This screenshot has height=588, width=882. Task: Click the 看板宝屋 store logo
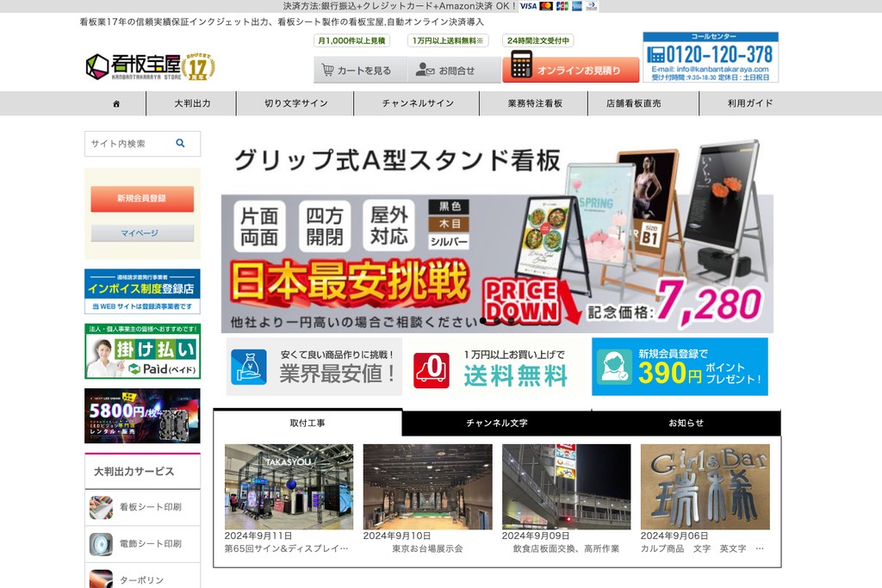coord(134,67)
